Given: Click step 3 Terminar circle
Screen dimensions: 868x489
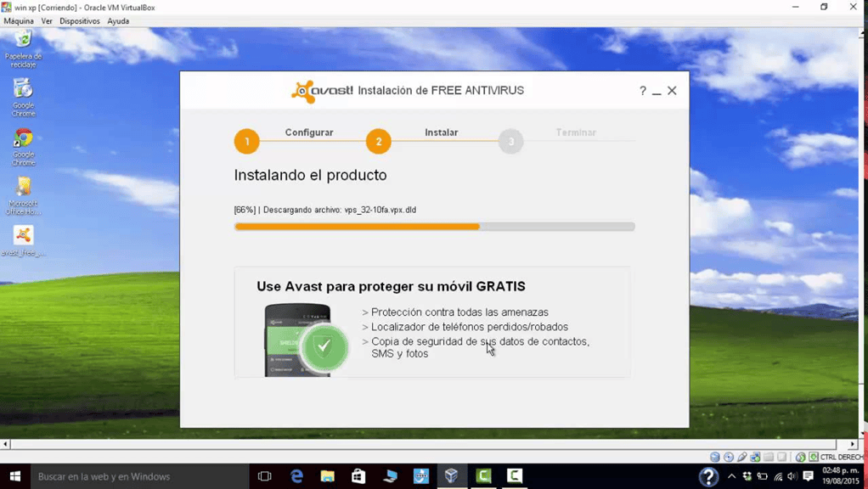Looking at the screenshot, I should (x=510, y=142).
